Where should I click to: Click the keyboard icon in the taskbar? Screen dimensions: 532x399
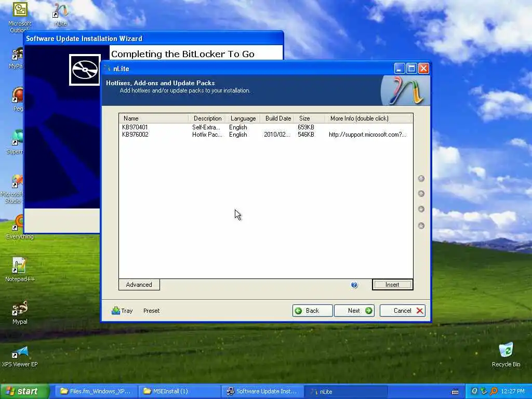pos(455,392)
